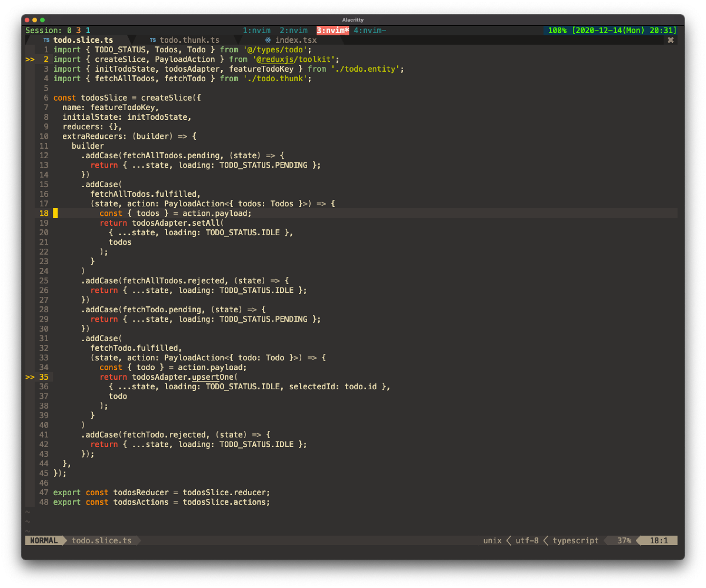Click the 37% scroll position indicator
This screenshot has width=706, height=588.
click(x=624, y=540)
